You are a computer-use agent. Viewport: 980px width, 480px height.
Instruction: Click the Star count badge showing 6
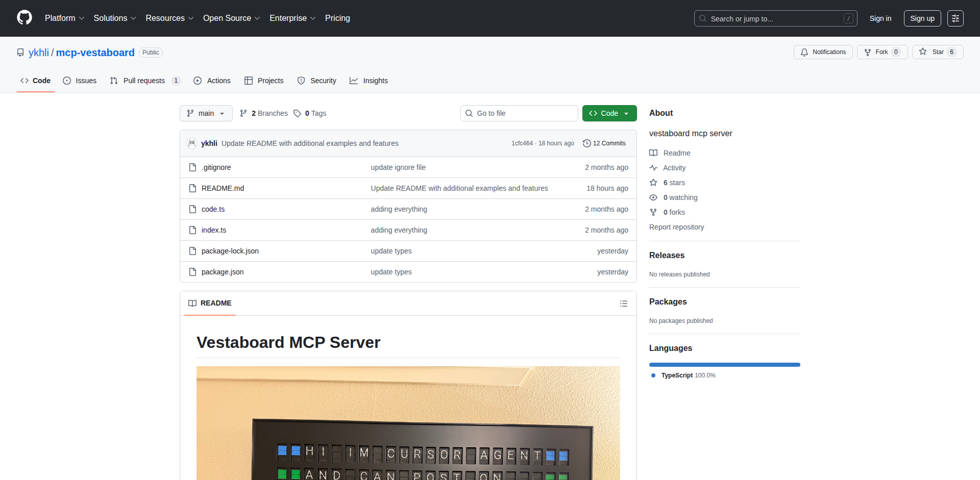coord(951,52)
